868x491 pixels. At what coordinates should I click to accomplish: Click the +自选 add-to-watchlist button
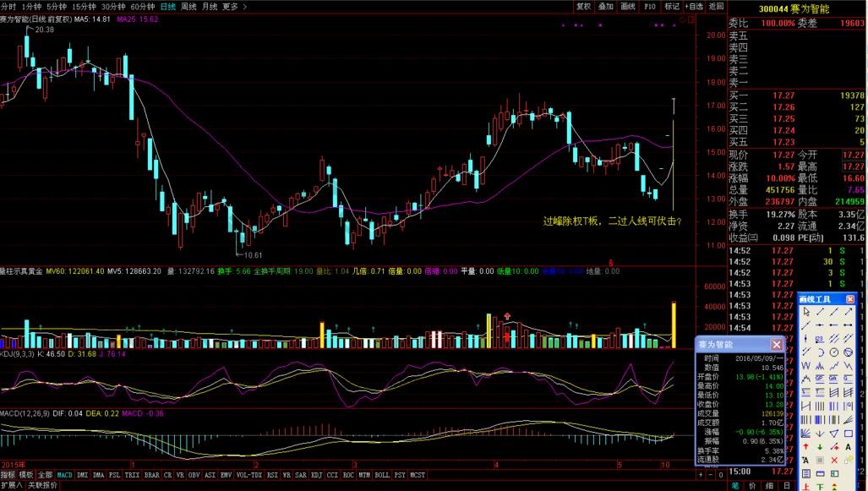tap(694, 6)
